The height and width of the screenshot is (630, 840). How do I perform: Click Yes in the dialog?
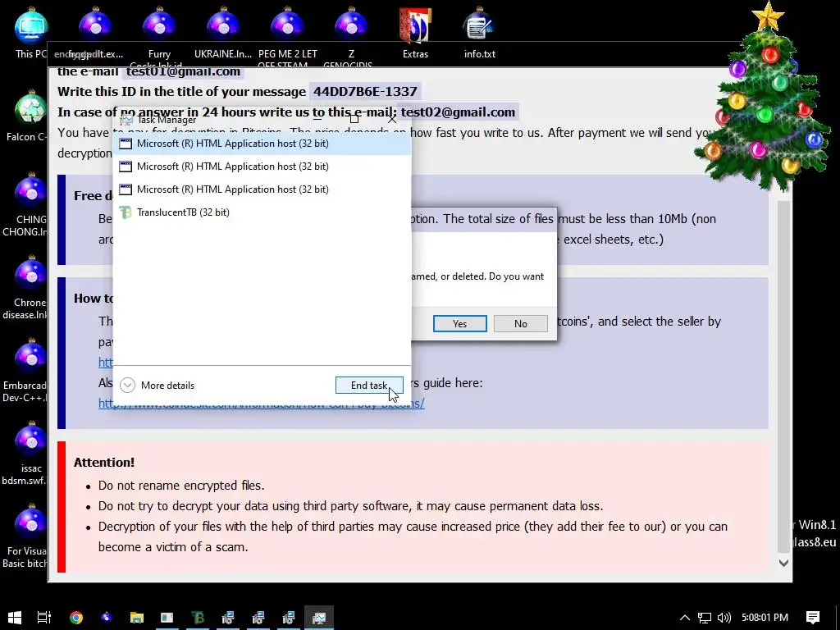(459, 323)
